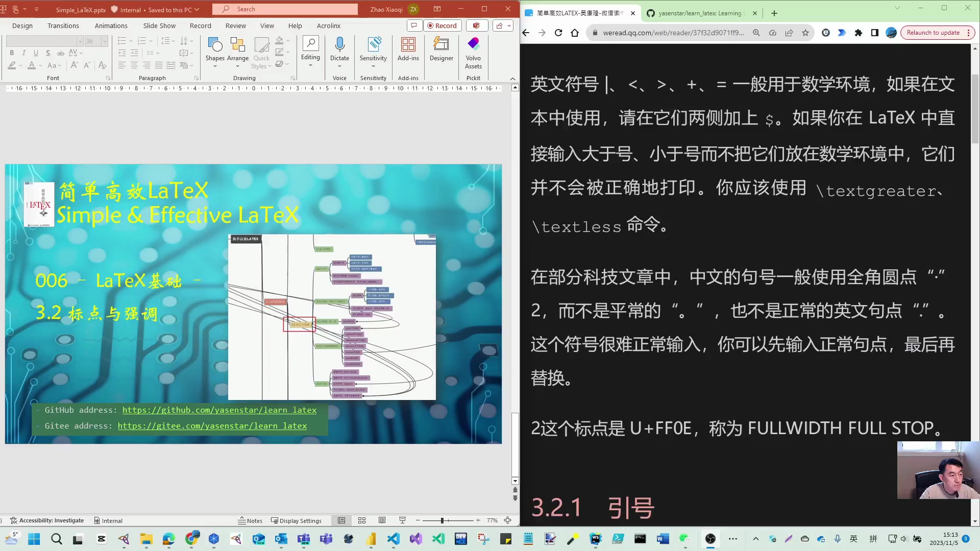Toggle Italic formatting in Font group
Viewport: 980px width, 551px height.
pyautogui.click(x=24, y=53)
